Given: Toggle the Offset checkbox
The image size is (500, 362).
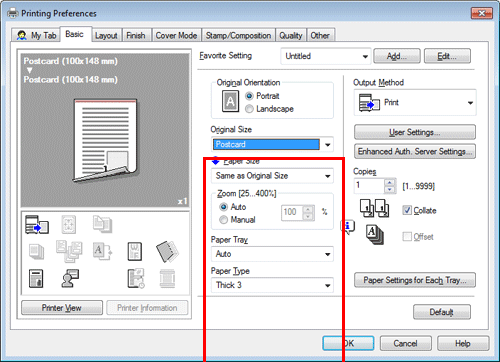Looking at the screenshot, I should click(x=407, y=237).
